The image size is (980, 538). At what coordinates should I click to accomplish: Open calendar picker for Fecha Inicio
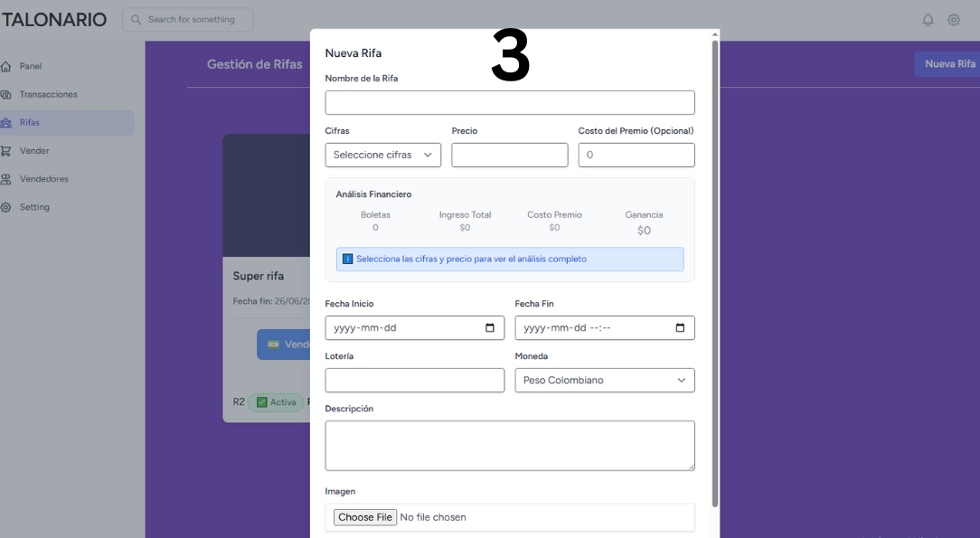(490, 328)
